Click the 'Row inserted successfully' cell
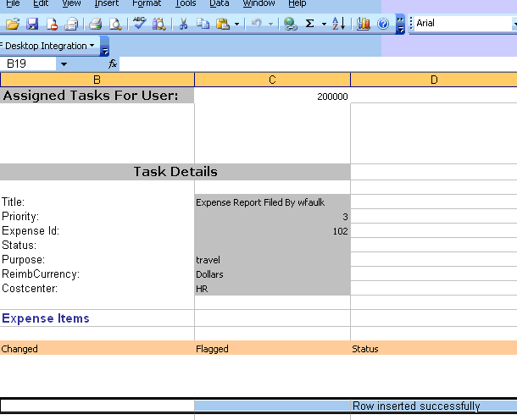Screen dimensions: 517x420 click(x=434, y=406)
